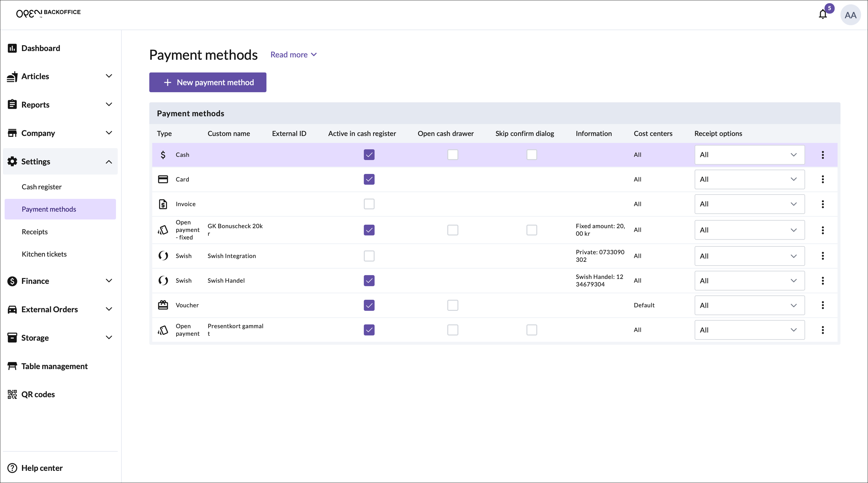Open the three-dot menu for the Voucher row
Screen dimensions: 868x483
[x=822, y=305]
